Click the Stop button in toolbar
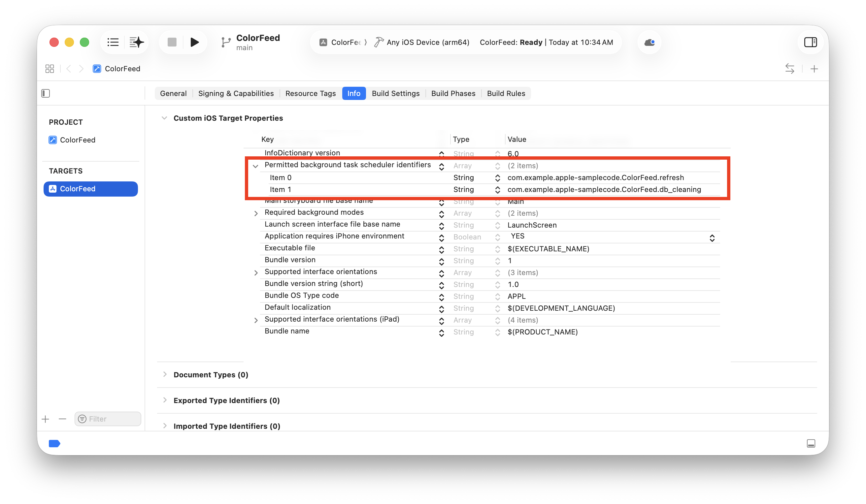The width and height of the screenshot is (866, 504). [172, 42]
